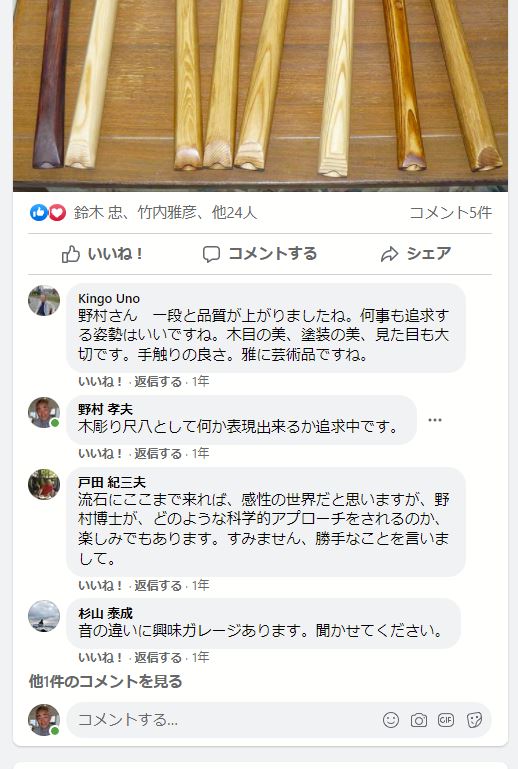Viewport: 518px width, 769px height.
Task: Click the emoji smiley icon in comment box
Action: click(390, 720)
